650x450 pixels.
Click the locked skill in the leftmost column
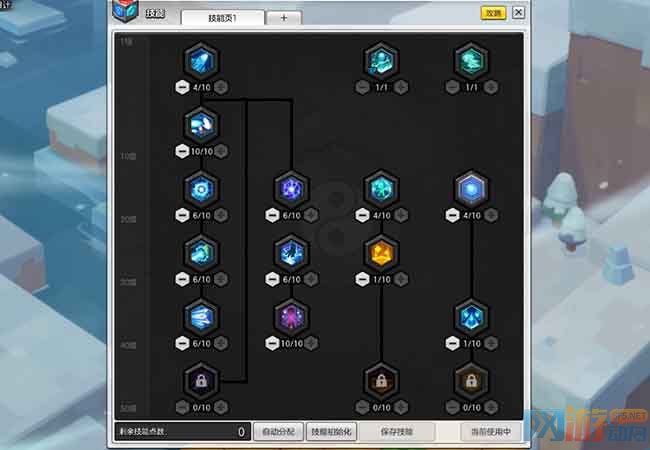click(201, 382)
